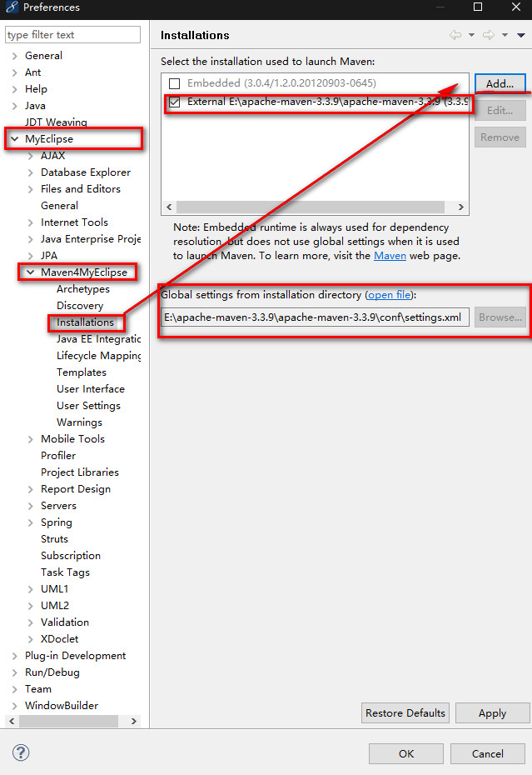Image resolution: width=532 pixels, height=775 pixels.
Task: Click the back navigation arrow icon
Action: pos(455,35)
